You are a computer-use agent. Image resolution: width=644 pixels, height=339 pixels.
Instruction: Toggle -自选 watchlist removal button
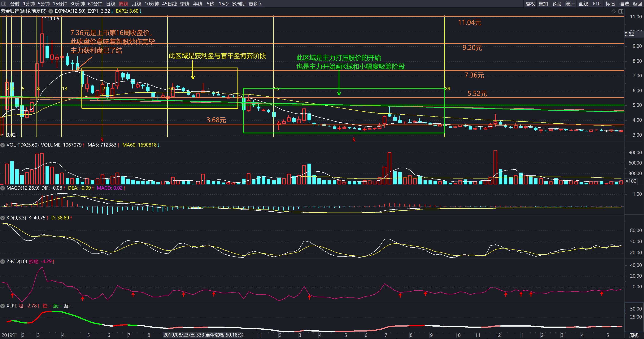pos(624,4)
